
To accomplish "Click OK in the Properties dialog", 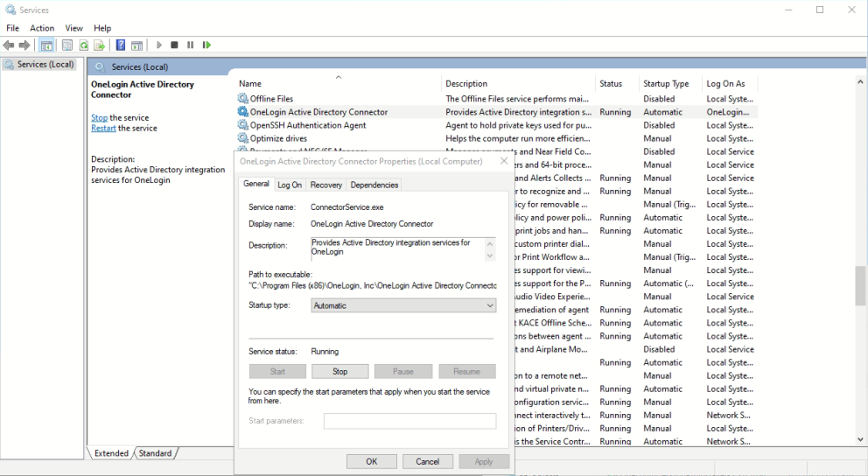I will 371,461.
